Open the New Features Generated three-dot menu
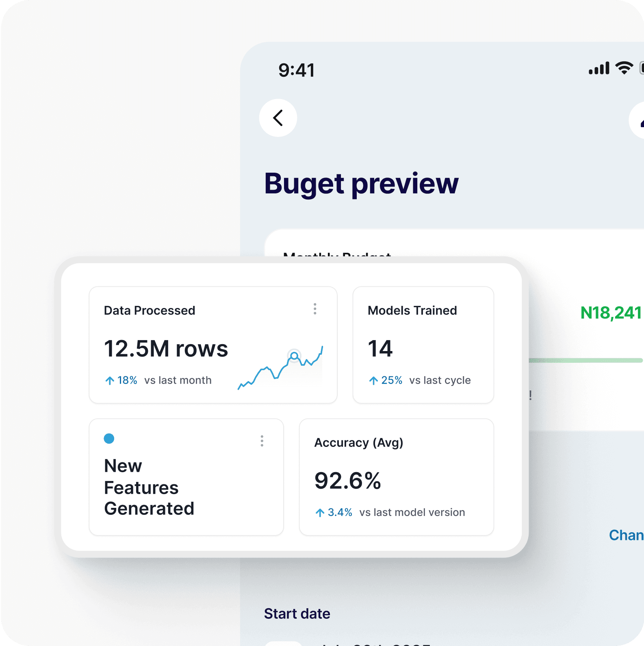644x646 pixels. coord(262,441)
